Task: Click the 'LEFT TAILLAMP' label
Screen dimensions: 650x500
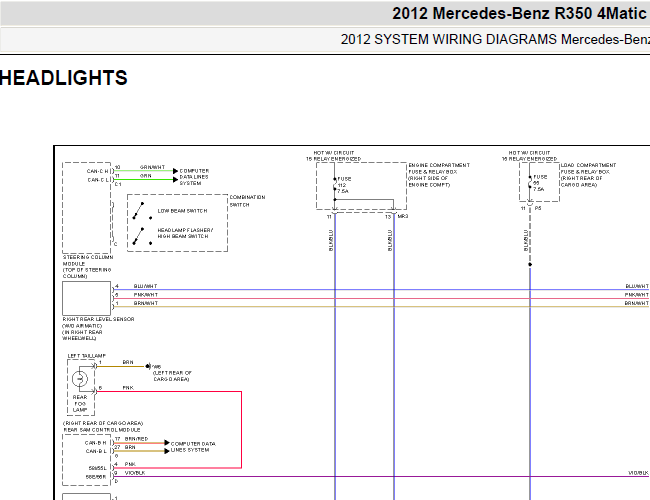Action: [87, 356]
